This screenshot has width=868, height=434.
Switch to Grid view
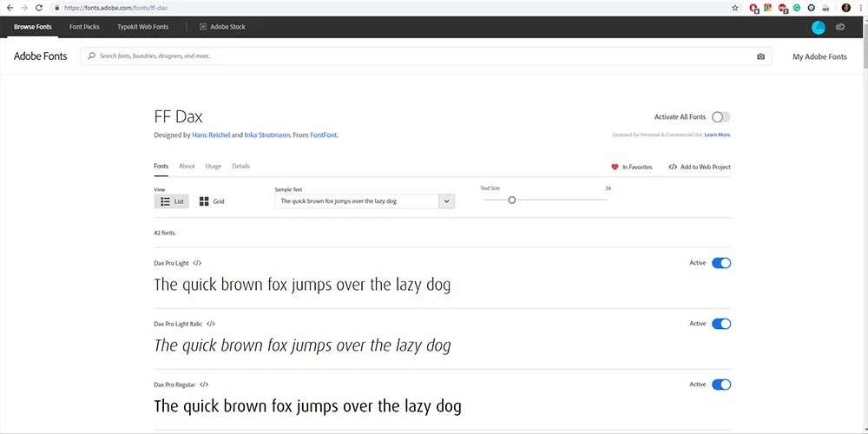click(212, 201)
